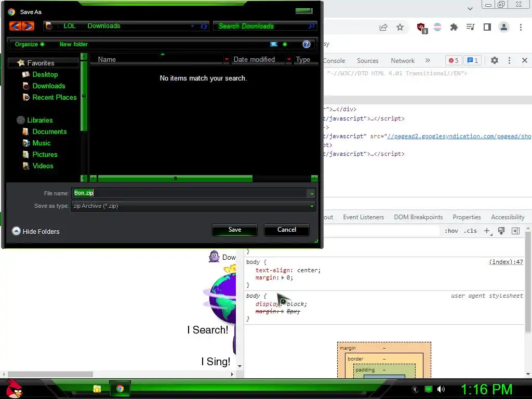This screenshot has width=532, height=399.
Task: Toggle the rendering emulation paintbrush icon
Action: pyautogui.click(x=501, y=231)
